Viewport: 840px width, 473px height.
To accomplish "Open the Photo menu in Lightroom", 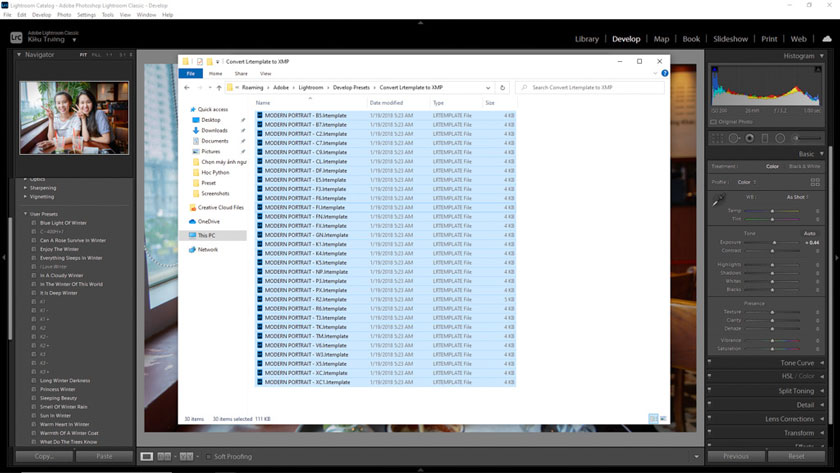I will tap(64, 15).
